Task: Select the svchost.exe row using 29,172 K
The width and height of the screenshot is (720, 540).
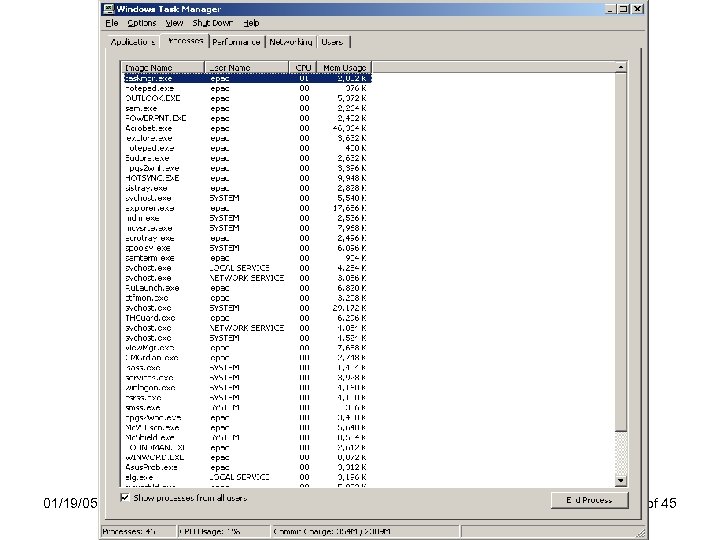Action: coord(247,308)
